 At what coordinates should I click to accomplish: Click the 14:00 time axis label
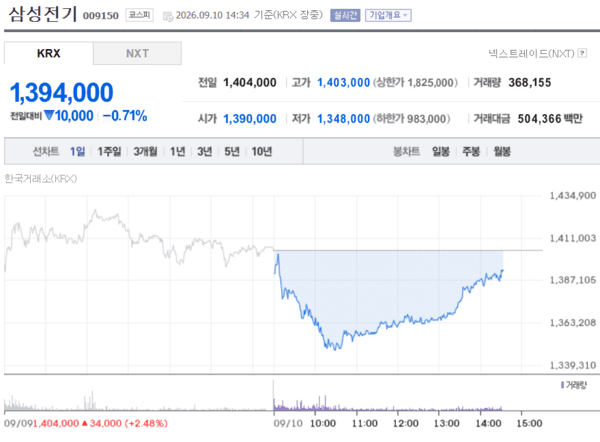tap(488, 423)
